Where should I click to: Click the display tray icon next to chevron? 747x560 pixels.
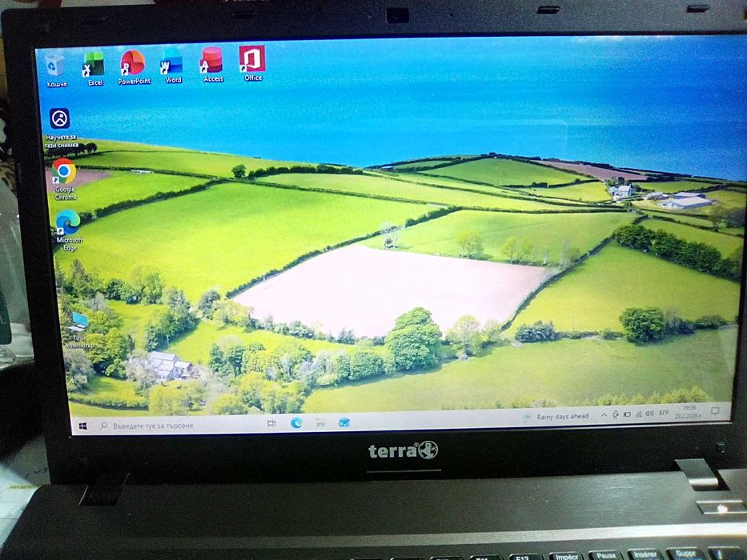[x=615, y=414]
